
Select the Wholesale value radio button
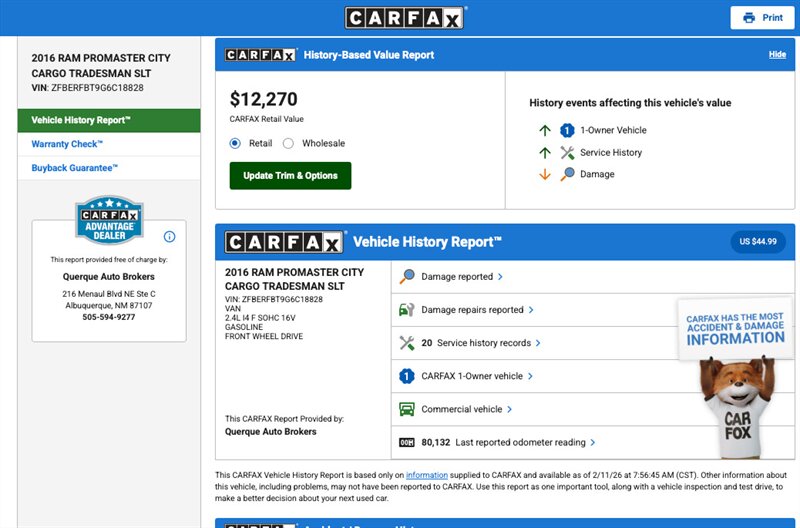point(288,143)
